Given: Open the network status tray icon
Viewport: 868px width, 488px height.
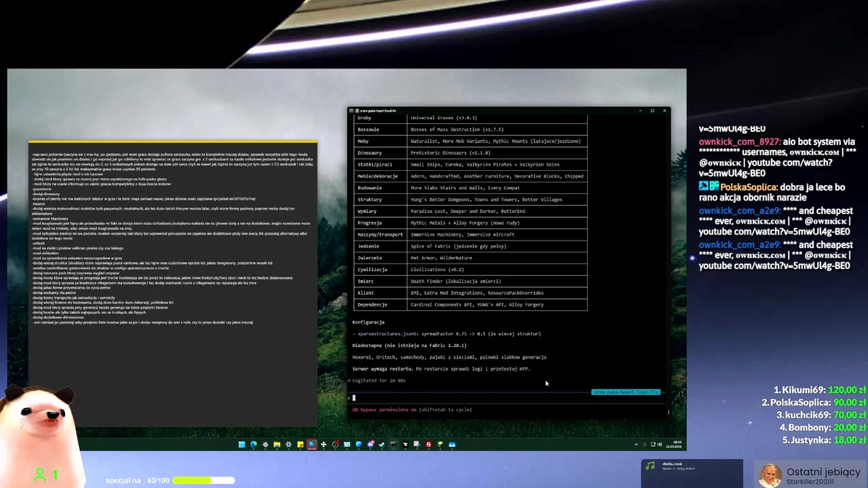Looking at the screenshot, I should pos(653,445).
